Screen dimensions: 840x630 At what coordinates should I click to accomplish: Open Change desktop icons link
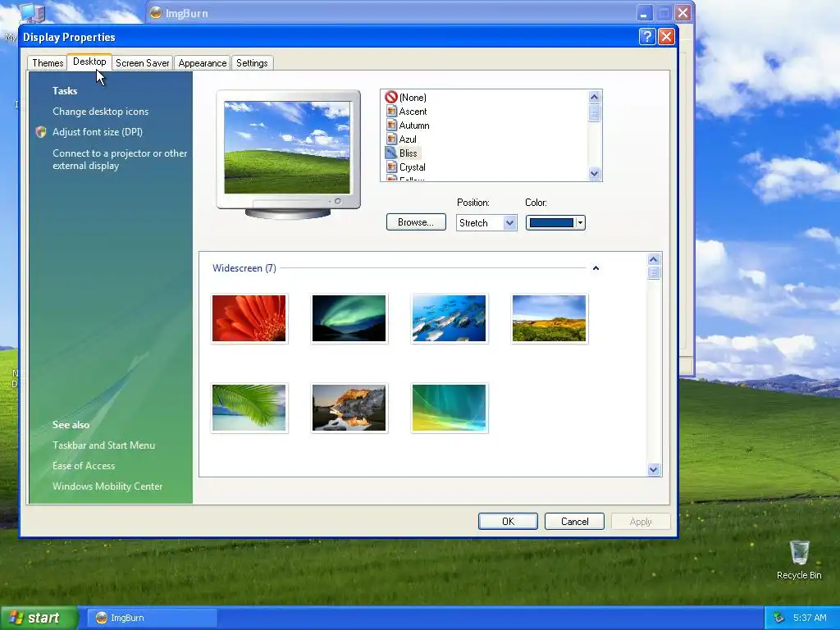100,112
